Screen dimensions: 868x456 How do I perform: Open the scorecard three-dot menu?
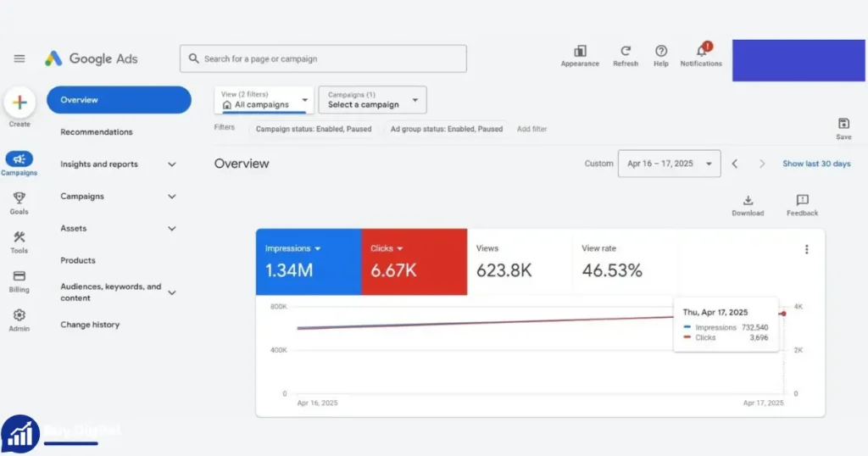[x=807, y=249]
